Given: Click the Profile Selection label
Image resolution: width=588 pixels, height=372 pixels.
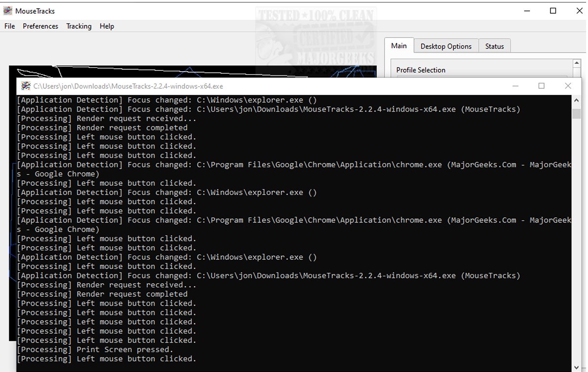Looking at the screenshot, I should coord(421,70).
